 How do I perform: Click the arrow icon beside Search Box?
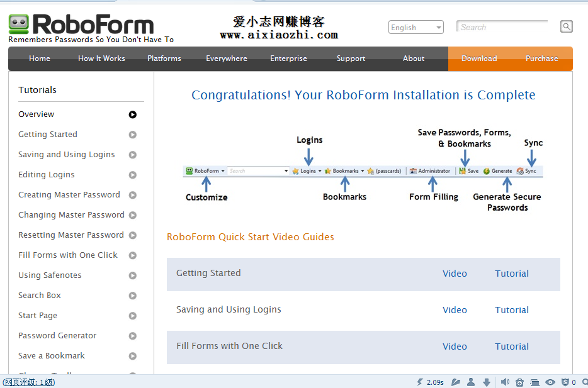[133, 296]
